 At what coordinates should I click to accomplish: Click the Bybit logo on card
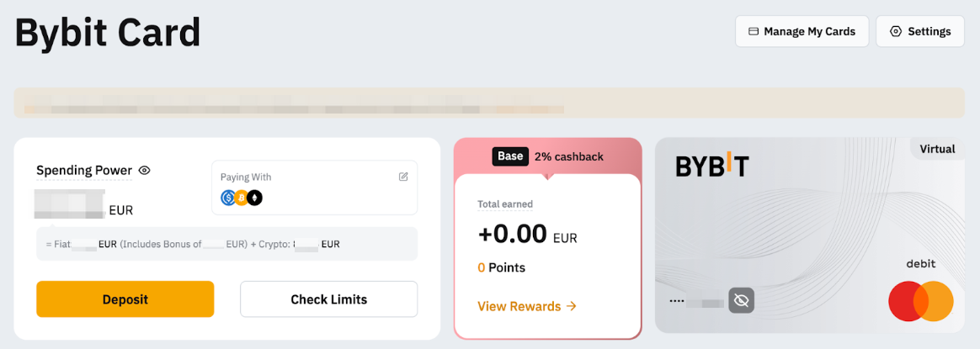coord(711,167)
